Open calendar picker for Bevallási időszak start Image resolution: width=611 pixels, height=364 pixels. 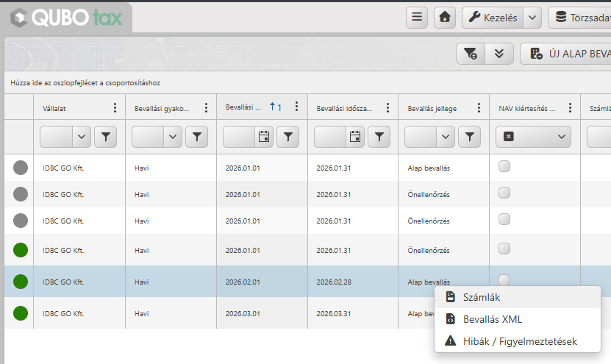264,137
